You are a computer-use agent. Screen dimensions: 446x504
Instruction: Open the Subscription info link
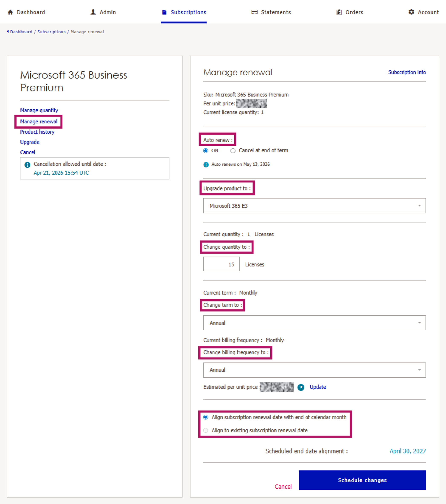(407, 72)
